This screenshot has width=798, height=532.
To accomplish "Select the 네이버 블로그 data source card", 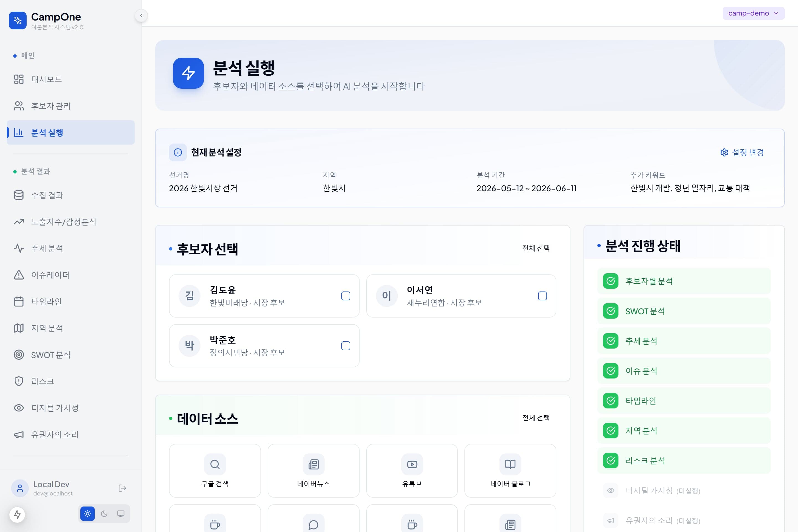I will pyautogui.click(x=510, y=470).
